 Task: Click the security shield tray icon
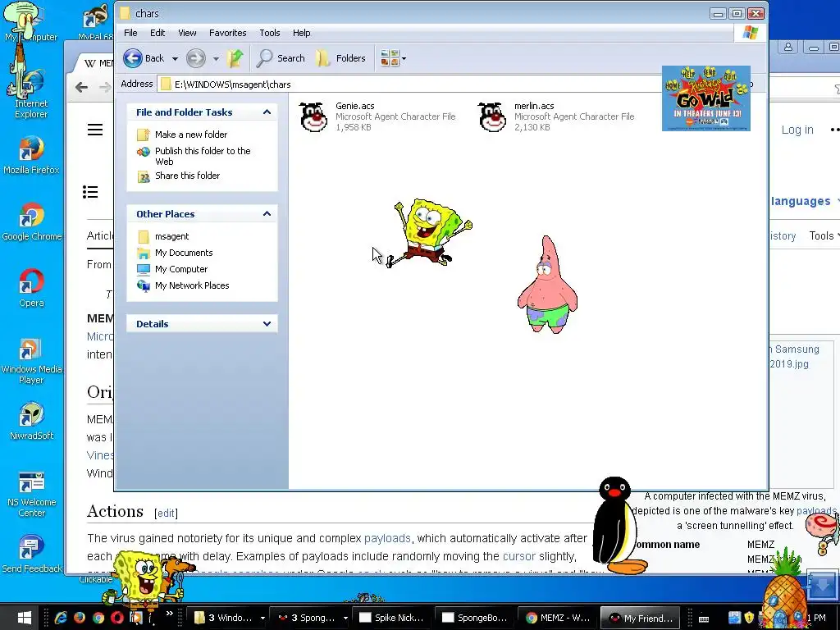[x=749, y=618]
